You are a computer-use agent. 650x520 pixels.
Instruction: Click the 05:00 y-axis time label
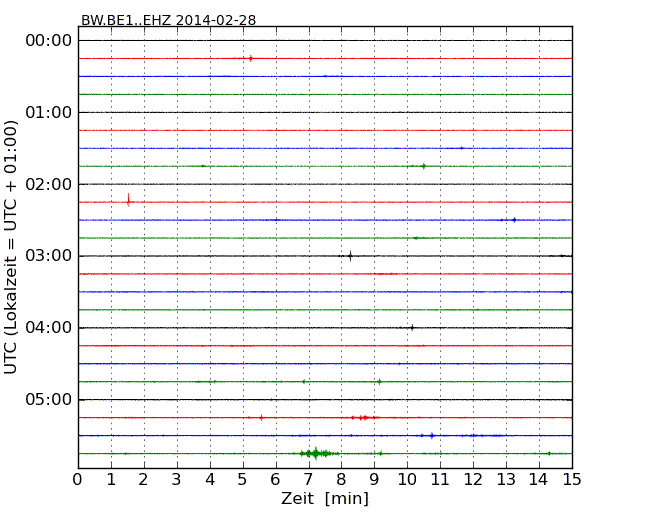(x=49, y=399)
